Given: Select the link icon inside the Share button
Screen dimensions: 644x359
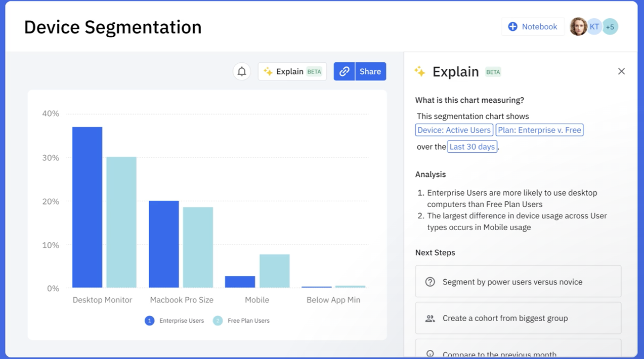Looking at the screenshot, I should (345, 71).
